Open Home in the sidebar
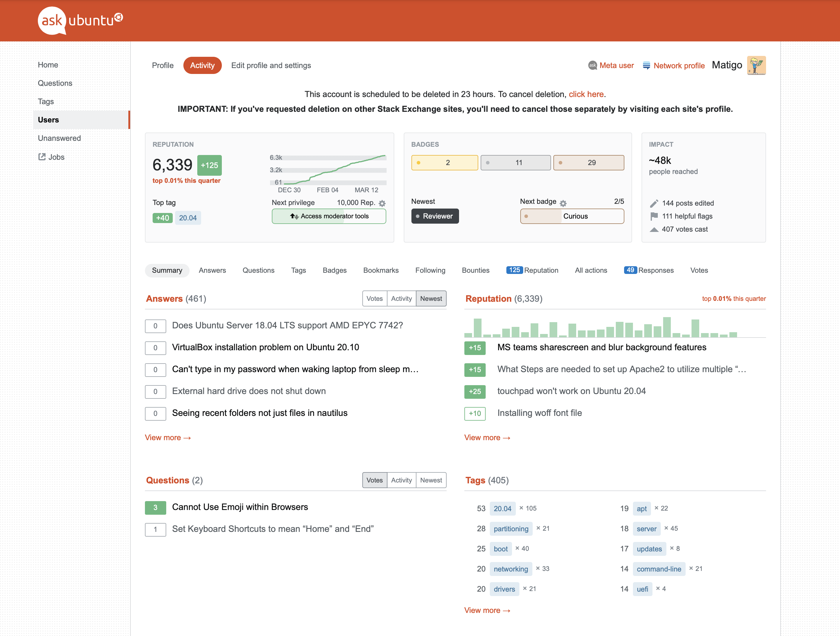Viewport: 840px width, 636px height. click(x=48, y=64)
